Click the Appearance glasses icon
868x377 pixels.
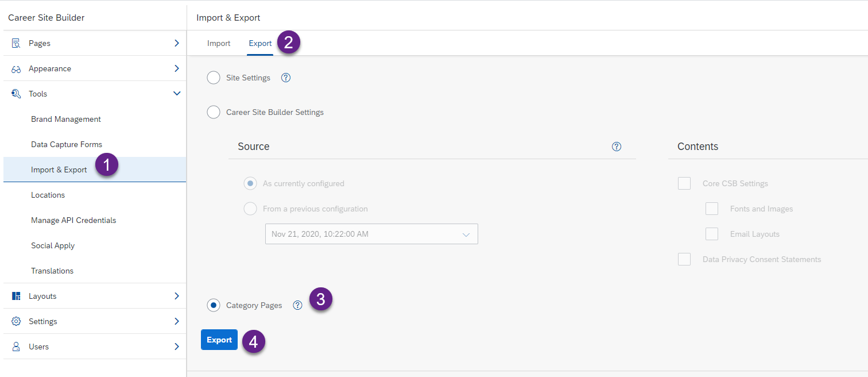tap(16, 69)
